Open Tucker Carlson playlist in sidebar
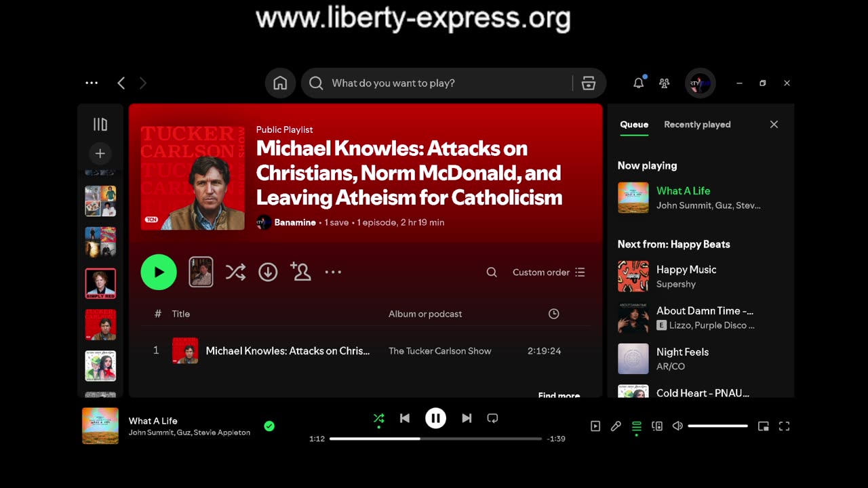The image size is (868, 488). (x=100, y=325)
